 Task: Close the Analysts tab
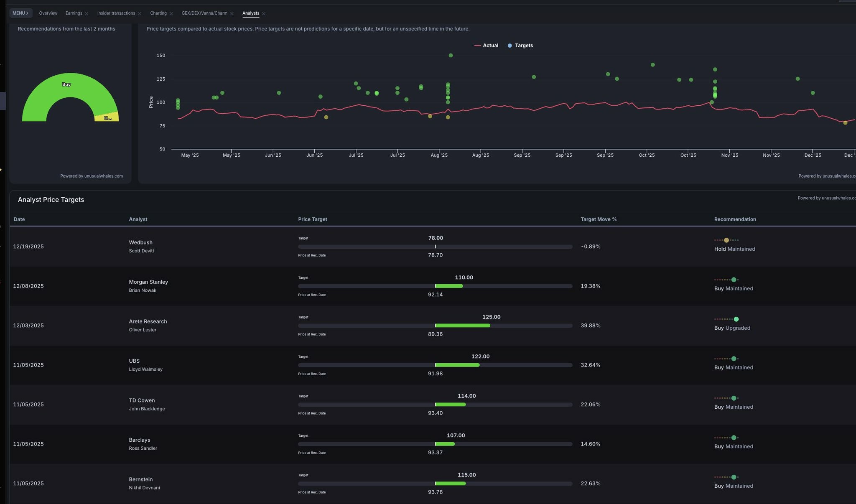(x=264, y=14)
